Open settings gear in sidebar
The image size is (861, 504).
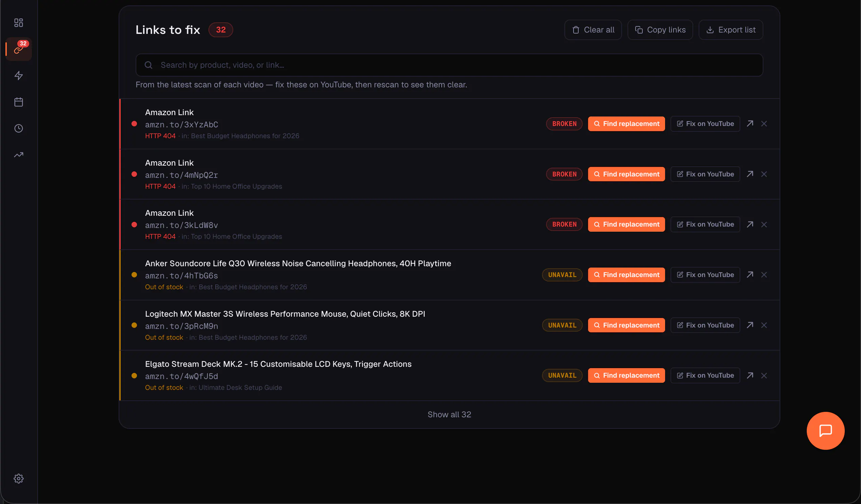click(x=18, y=478)
